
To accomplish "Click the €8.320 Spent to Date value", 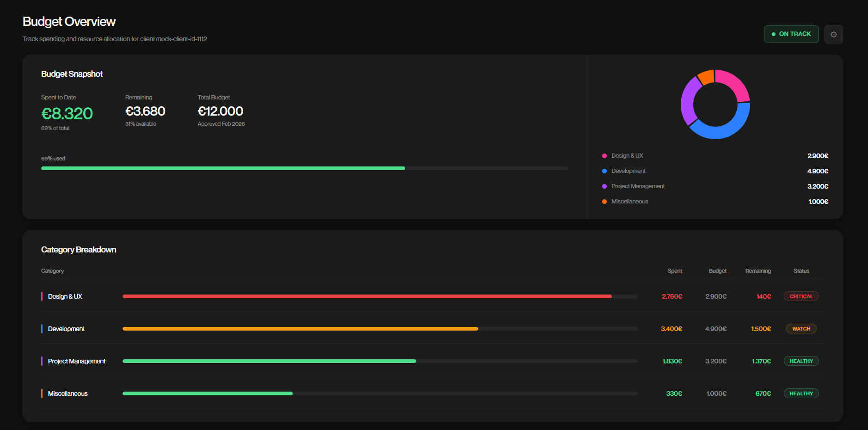I will tap(67, 113).
